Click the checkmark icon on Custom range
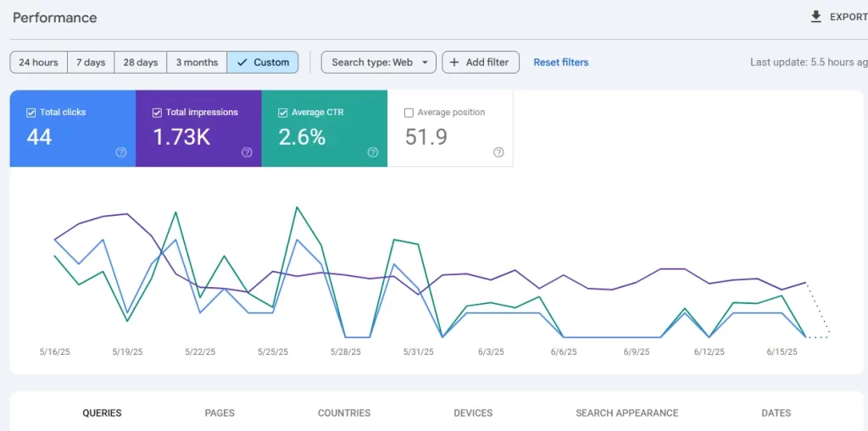The image size is (868, 431). [242, 63]
